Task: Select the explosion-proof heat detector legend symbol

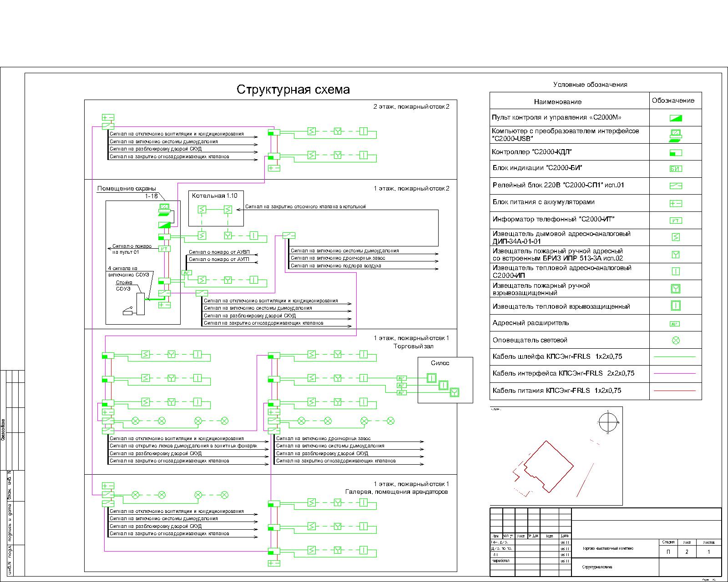Action: pos(676,306)
